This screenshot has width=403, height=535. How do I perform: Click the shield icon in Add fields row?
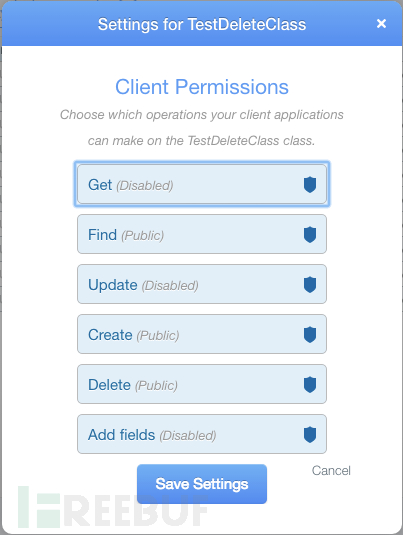pyautogui.click(x=310, y=434)
